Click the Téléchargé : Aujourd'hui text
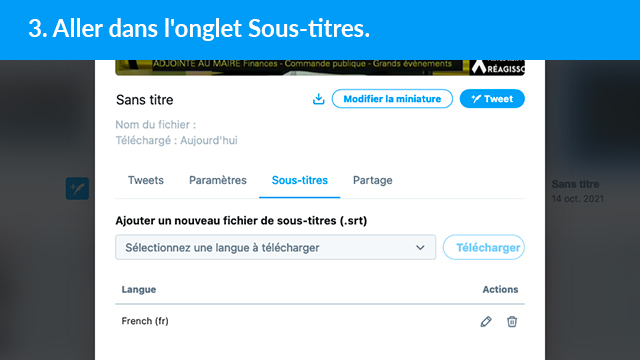Screen dimensions: 640x360 pos(176,140)
